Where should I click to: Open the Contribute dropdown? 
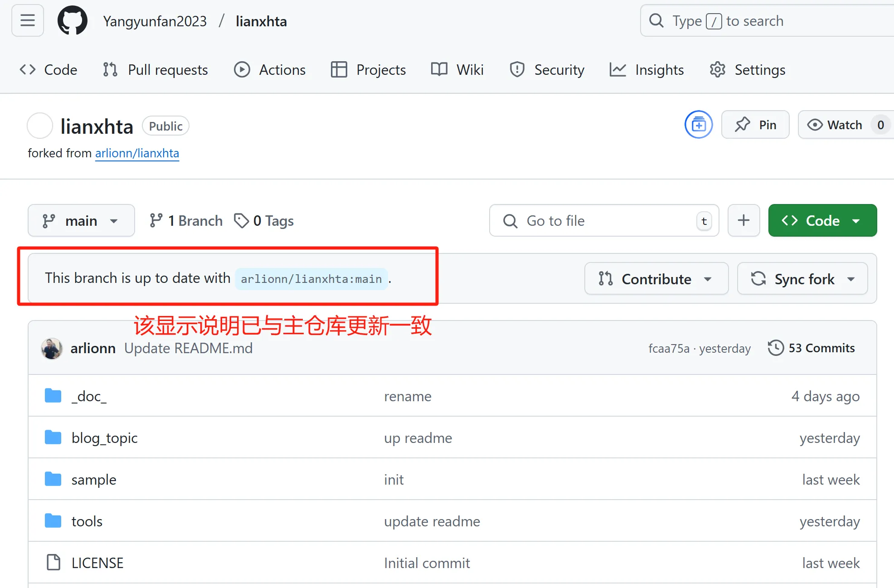click(x=656, y=279)
